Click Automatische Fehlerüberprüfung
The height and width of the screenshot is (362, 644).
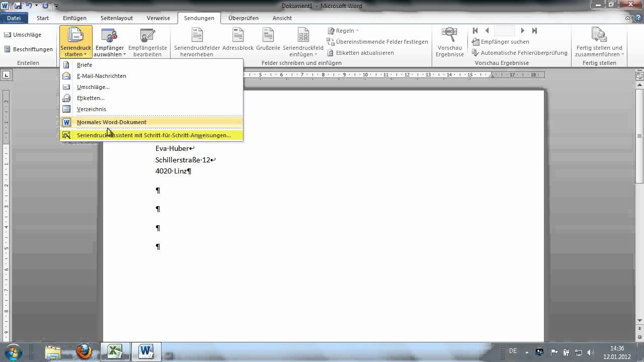click(519, 53)
